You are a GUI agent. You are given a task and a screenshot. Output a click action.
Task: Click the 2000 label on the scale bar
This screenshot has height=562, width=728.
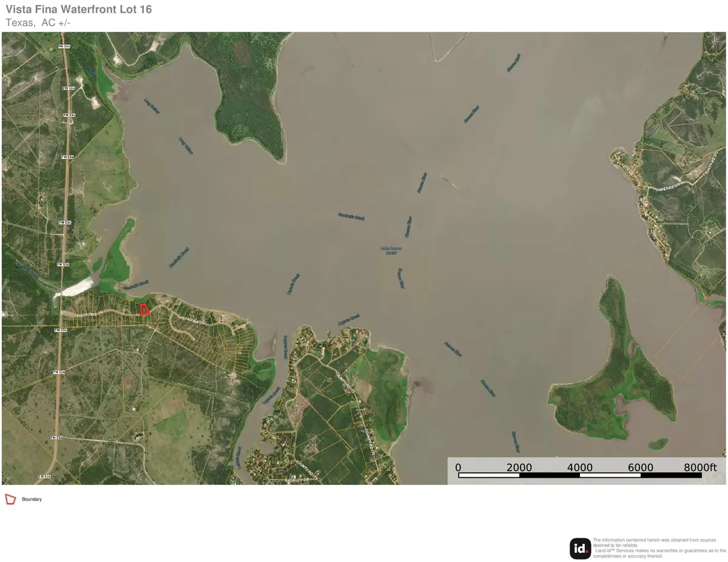[x=519, y=467]
